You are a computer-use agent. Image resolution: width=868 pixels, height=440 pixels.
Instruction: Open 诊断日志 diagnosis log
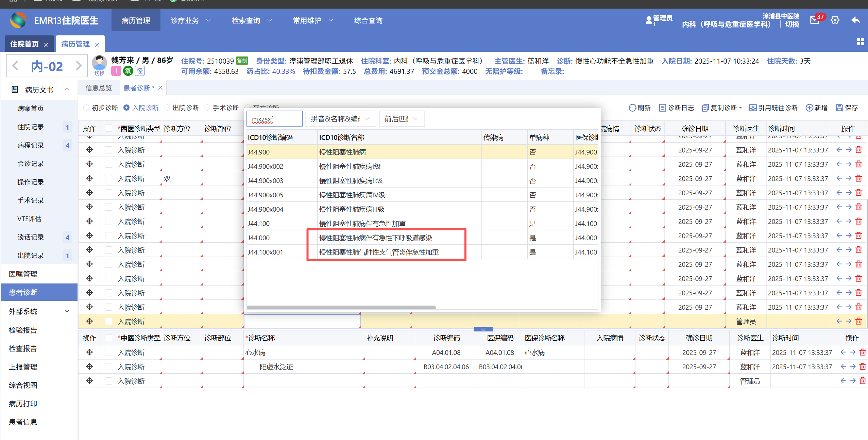click(x=677, y=108)
